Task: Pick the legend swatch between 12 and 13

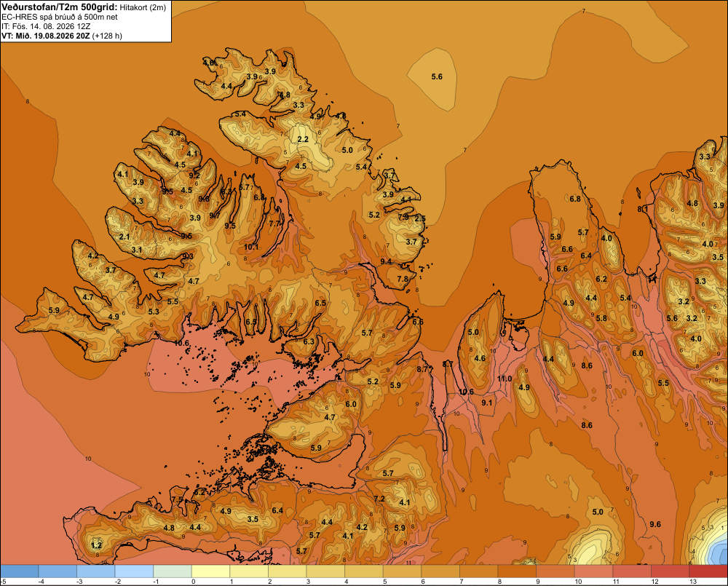Action: coord(670,571)
